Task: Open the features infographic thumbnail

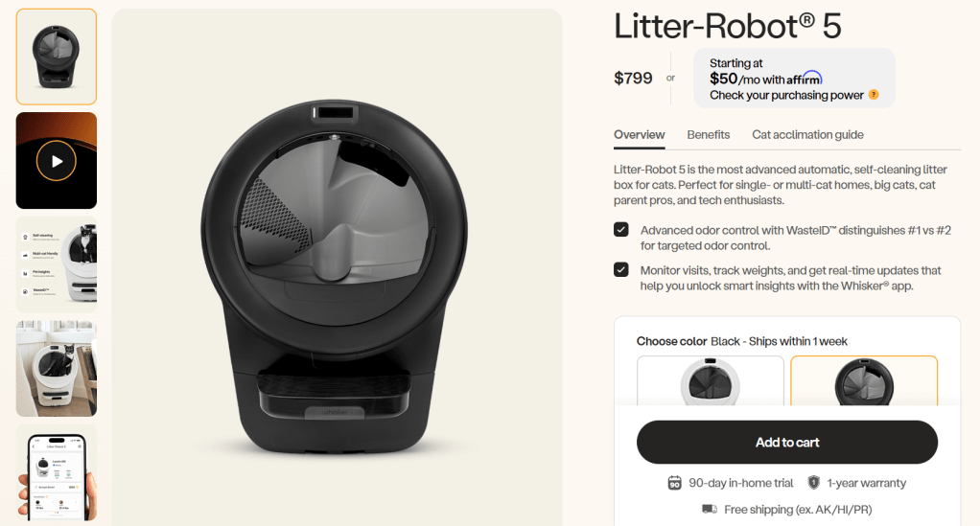Action: click(57, 264)
